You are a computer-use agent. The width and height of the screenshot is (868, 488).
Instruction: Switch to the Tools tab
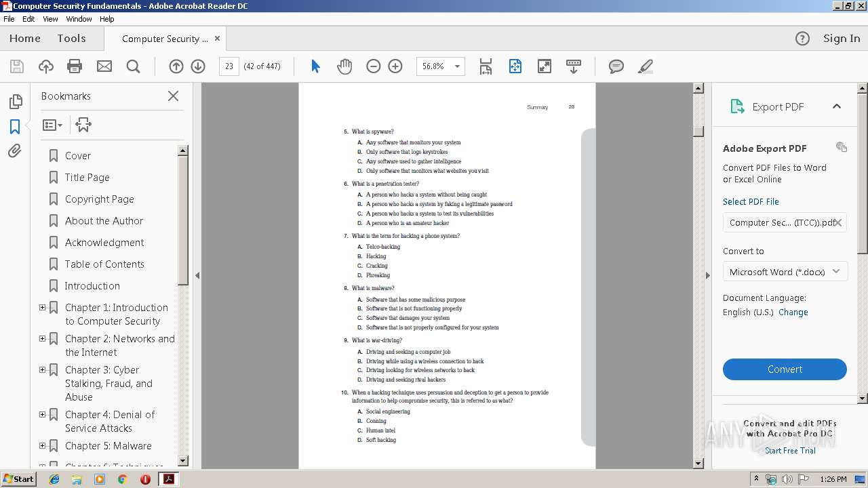(71, 39)
